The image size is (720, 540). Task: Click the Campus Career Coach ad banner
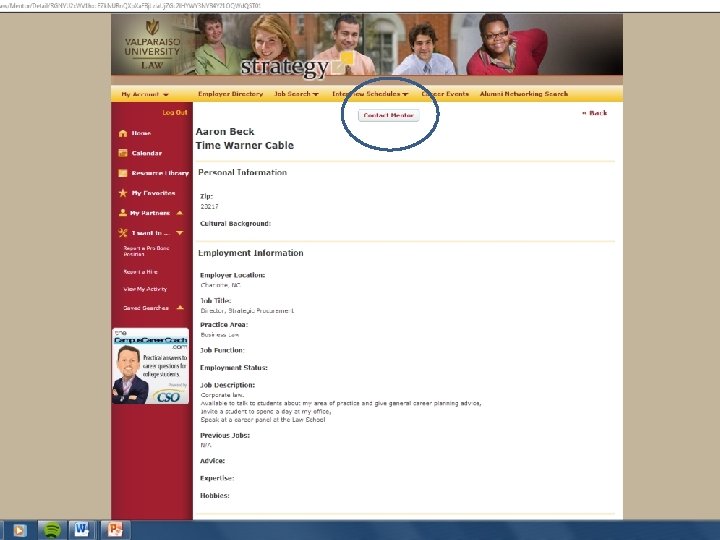pyautogui.click(x=151, y=366)
